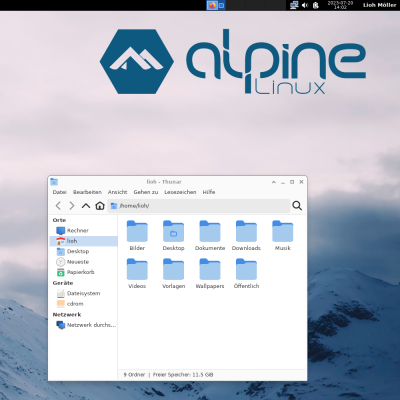Open the Gehen zu menu
Viewport: 400px width, 400px height.
[x=146, y=192]
